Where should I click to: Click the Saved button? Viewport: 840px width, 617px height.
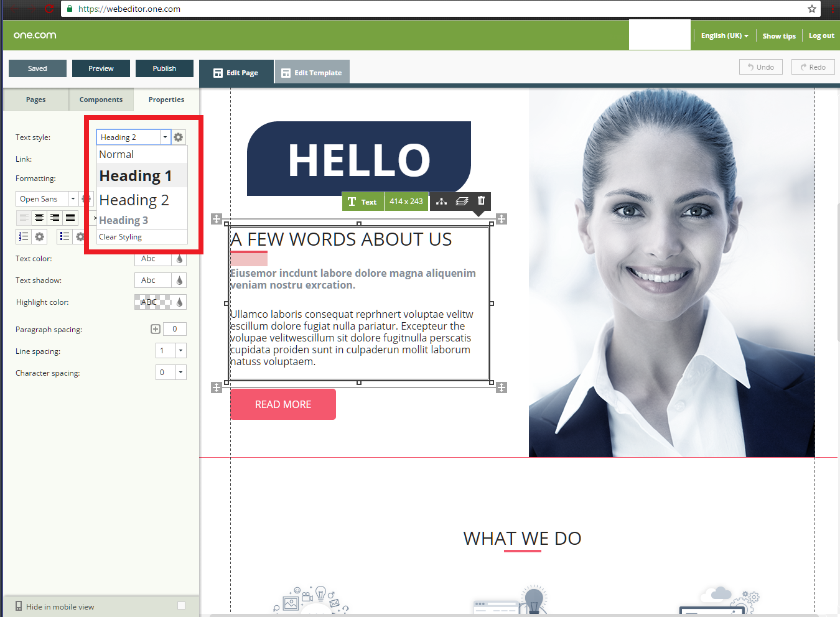click(x=37, y=68)
